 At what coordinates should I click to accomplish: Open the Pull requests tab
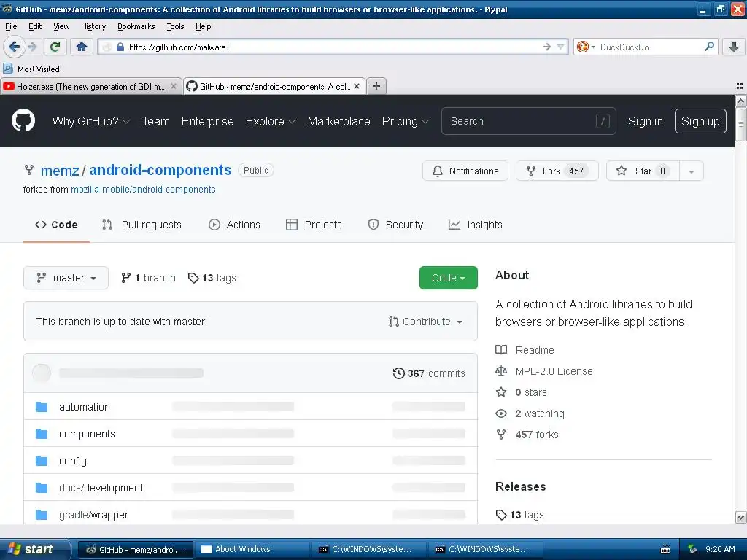coord(142,225)
